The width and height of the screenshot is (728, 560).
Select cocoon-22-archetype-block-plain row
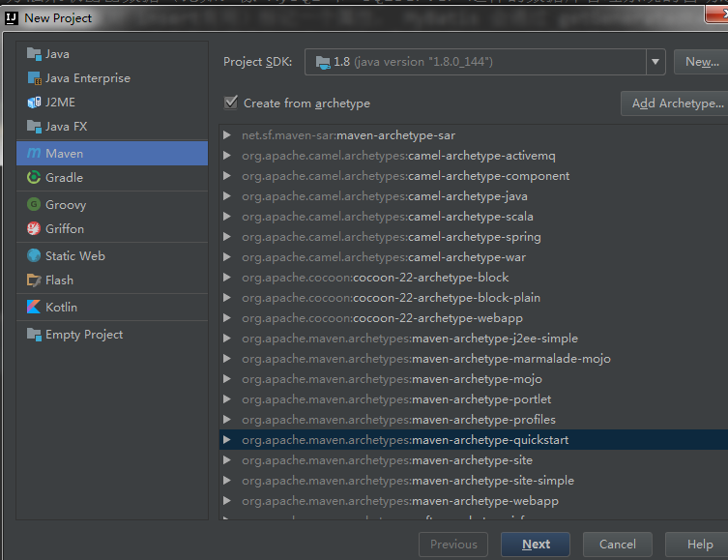coord(474,298)
